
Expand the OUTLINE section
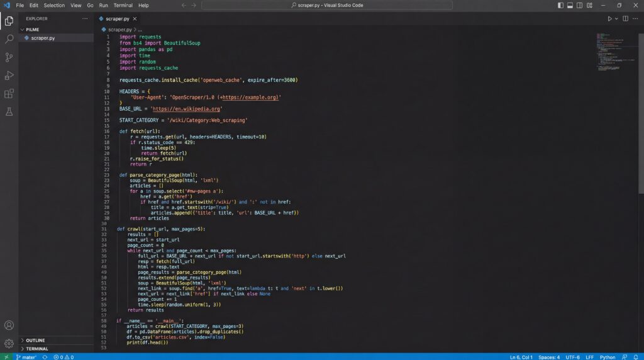click(56, 340)
